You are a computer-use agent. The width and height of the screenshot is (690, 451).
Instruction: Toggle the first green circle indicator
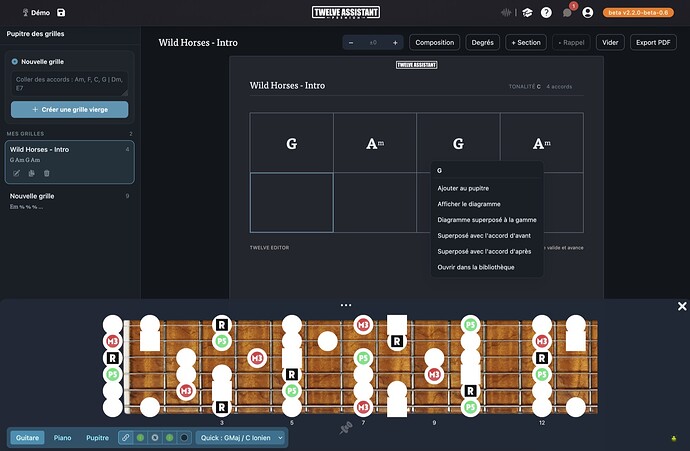(x=140, y=438)
